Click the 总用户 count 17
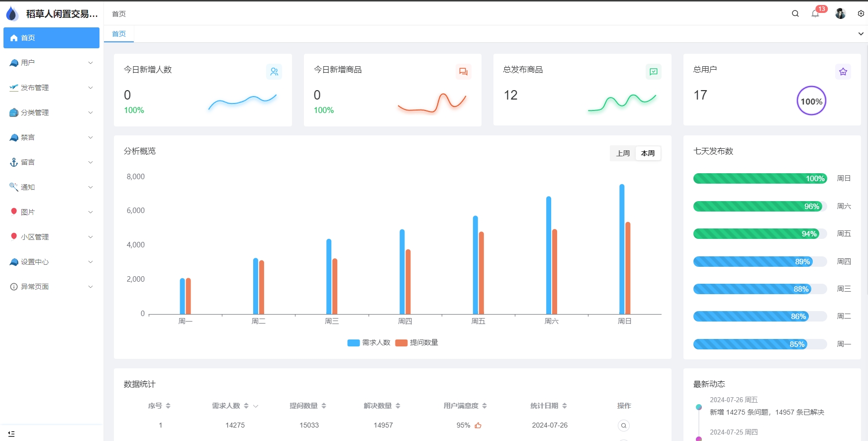 pos(700,95)
